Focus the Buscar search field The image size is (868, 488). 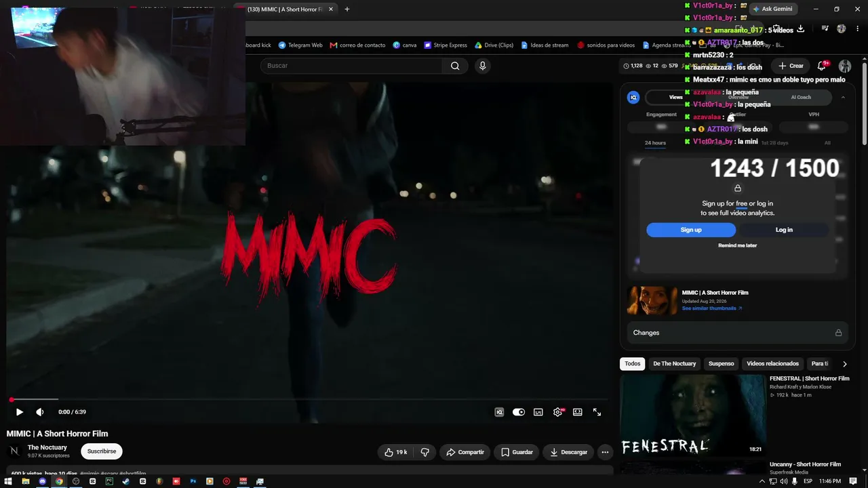coord(352,66)
